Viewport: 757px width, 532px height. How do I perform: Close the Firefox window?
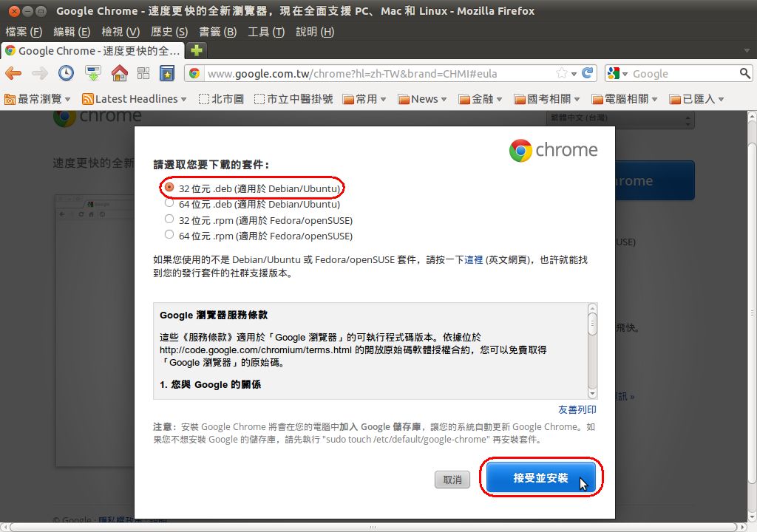13,10
